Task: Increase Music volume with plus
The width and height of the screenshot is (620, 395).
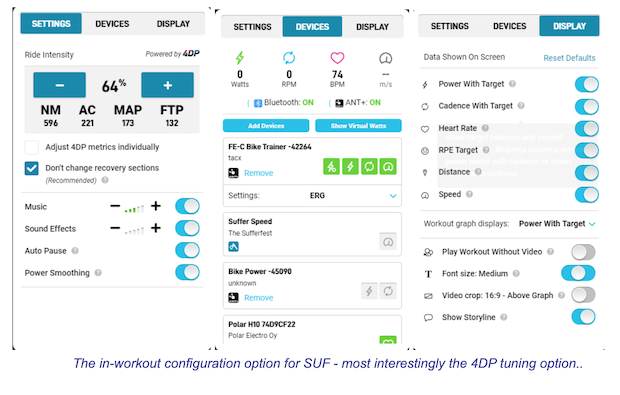Action: (156, 206)
